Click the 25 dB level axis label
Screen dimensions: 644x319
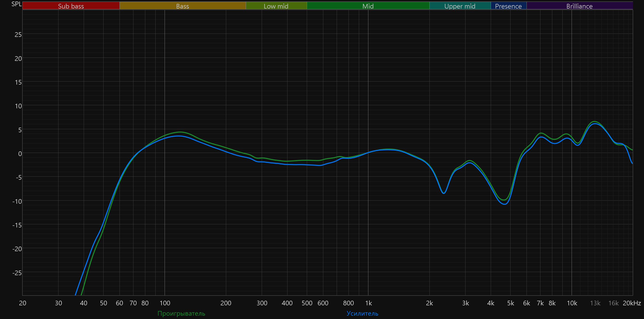pos(18,35)
